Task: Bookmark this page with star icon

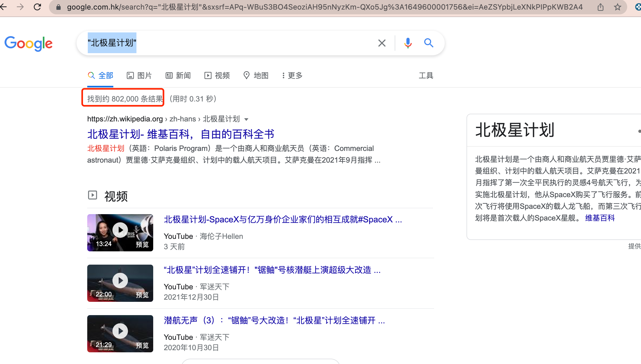Action: click(x=617, y=7)
